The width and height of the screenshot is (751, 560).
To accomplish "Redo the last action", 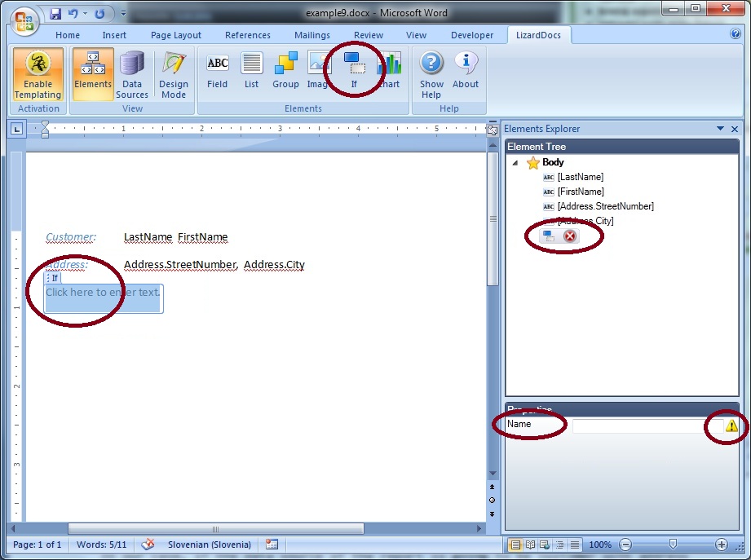I will coord(99,13).
